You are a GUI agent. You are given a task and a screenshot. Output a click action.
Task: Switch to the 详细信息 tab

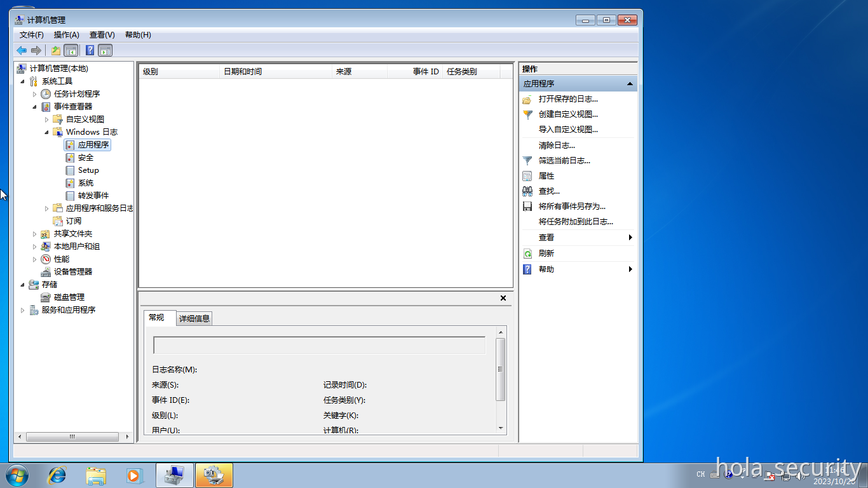click(194, 318)
